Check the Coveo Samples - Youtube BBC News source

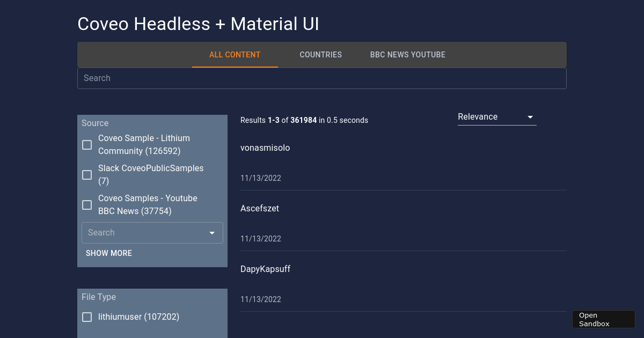click(87, 205)
